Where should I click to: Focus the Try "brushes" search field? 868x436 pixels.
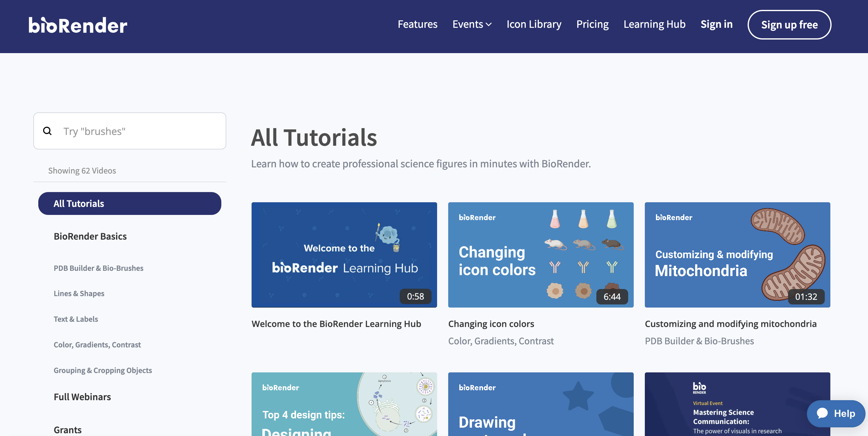click(130, 131)
